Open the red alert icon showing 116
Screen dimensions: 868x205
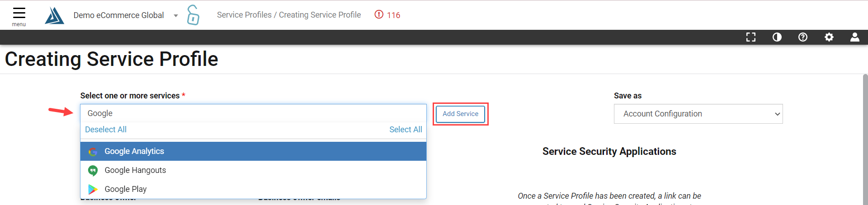click(387, 15)
